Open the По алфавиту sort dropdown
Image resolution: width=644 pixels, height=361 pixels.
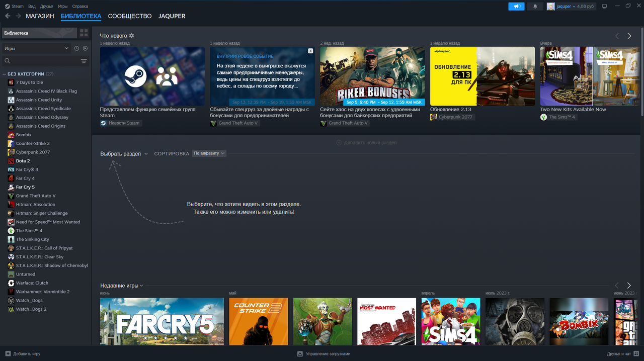(209, 153)
